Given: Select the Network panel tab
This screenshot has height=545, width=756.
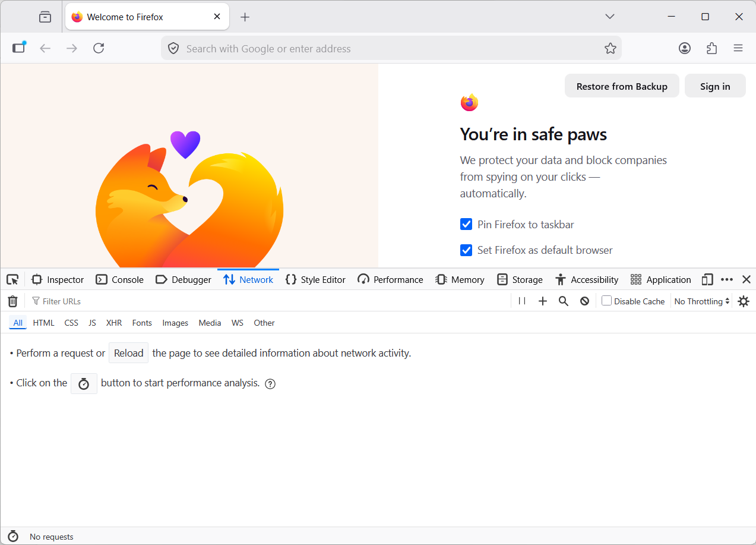Looking at the screenshot, I should click(x=248, y=279).
